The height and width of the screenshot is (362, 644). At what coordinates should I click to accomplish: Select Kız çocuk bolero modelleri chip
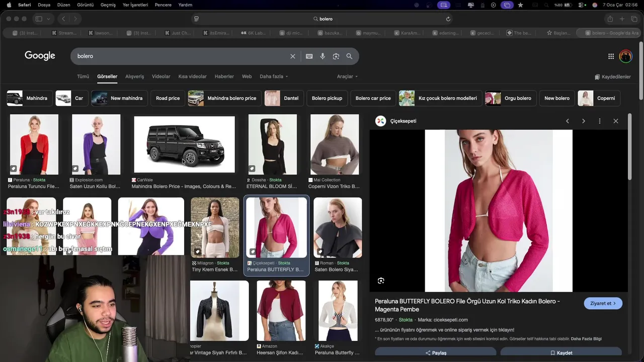[440, 98]
